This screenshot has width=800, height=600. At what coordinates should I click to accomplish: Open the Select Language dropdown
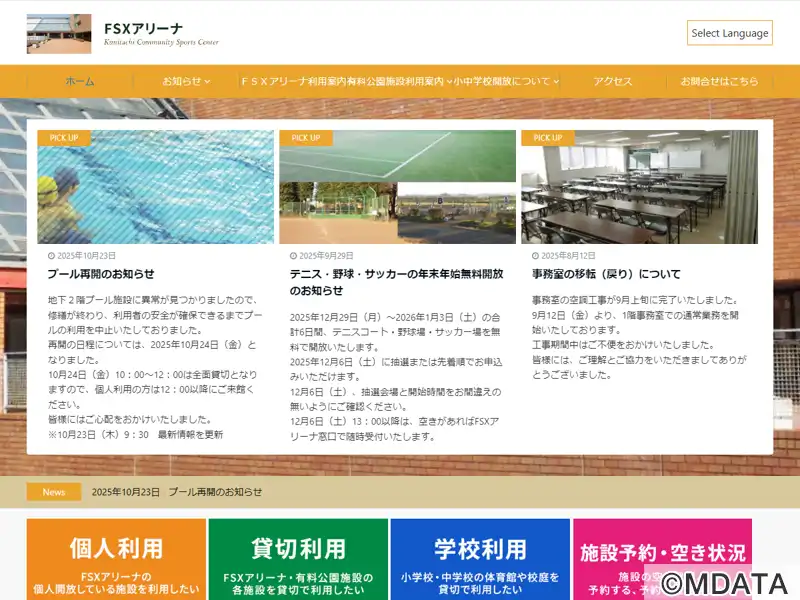[x=730, y=33]
